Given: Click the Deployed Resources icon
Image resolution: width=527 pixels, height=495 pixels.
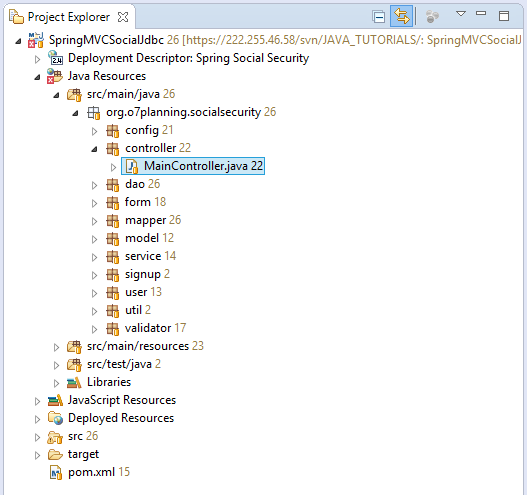Looking at the screenshot, I should click(x=55, y=418).
